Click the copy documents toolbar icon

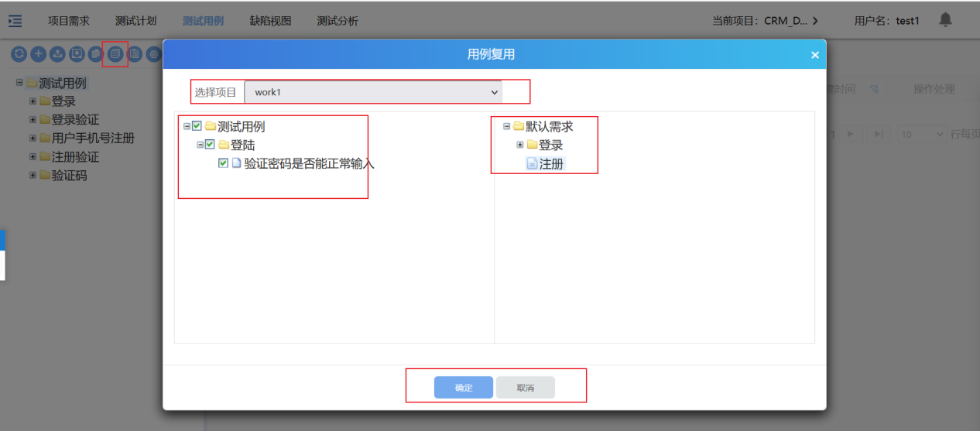[x=96, y=54]
